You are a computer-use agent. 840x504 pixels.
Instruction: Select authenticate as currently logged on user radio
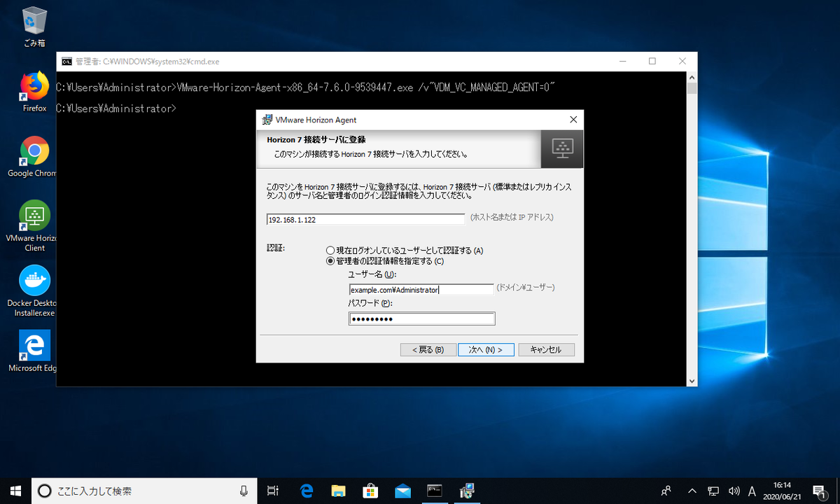[x=328, y=251]
